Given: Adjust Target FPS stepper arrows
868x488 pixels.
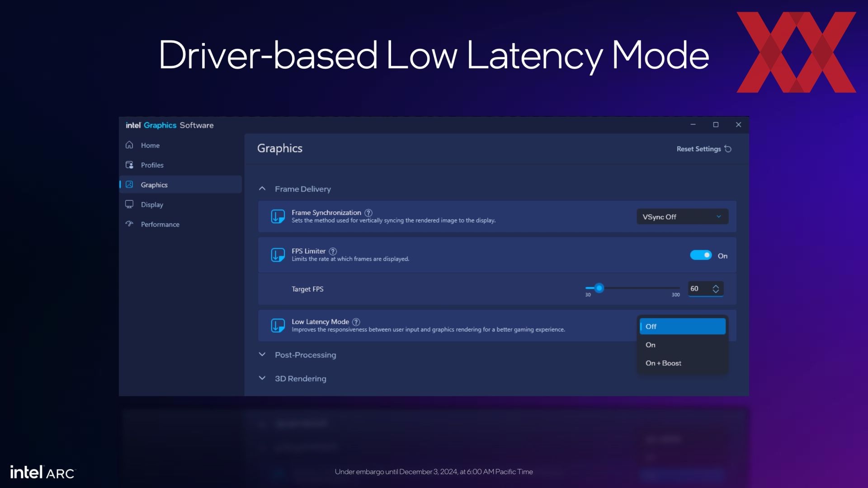Looking at the screenshot, I should (x=716, y=289).
